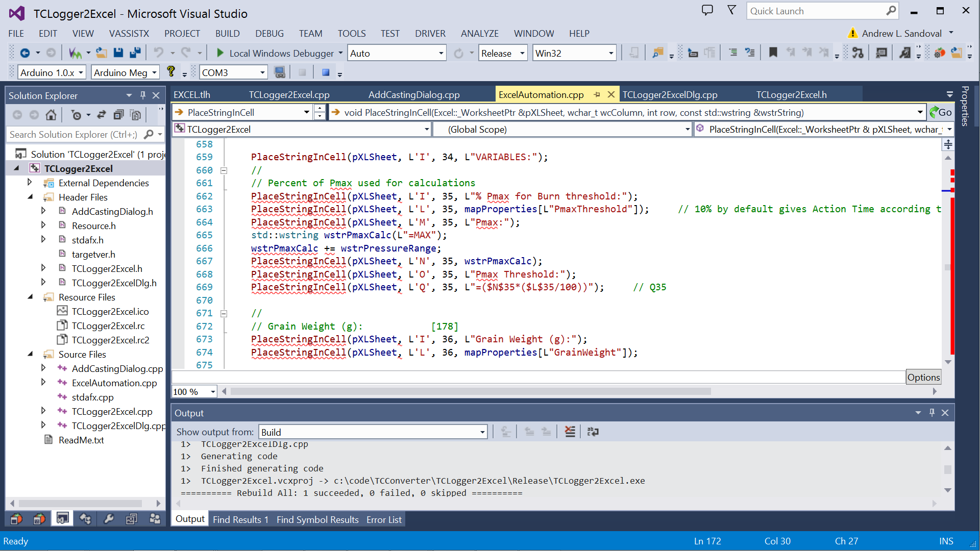Image resolution: width=980 pixels, height=551 pixels.
Task: Toggle a bookmark with the bookmark icon
Action: point(773,53)
